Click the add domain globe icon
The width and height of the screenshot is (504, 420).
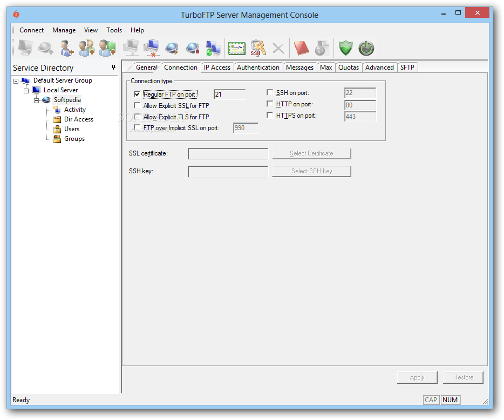click(45, 48)
